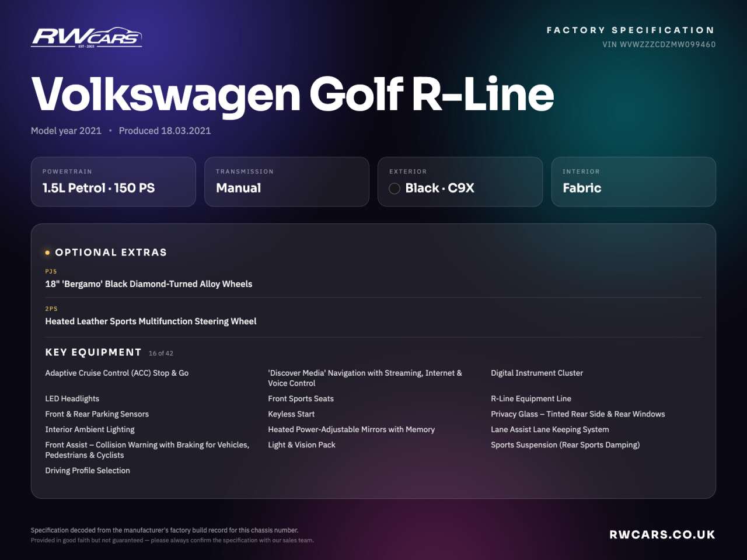Image resolution: width=747 pixels, height=560 pixels.
Task: Click the 'Produced 18.03.2021' date
Action: point(165,131)
